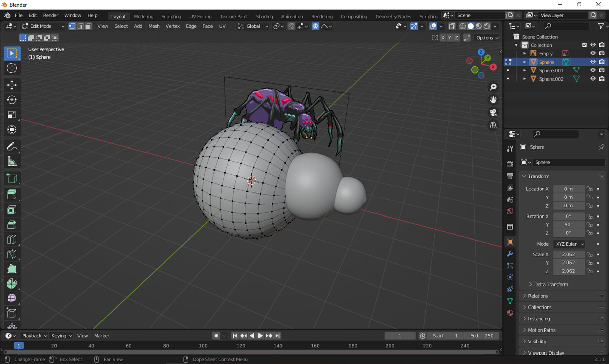Play the animation

[x=260, y=336]
